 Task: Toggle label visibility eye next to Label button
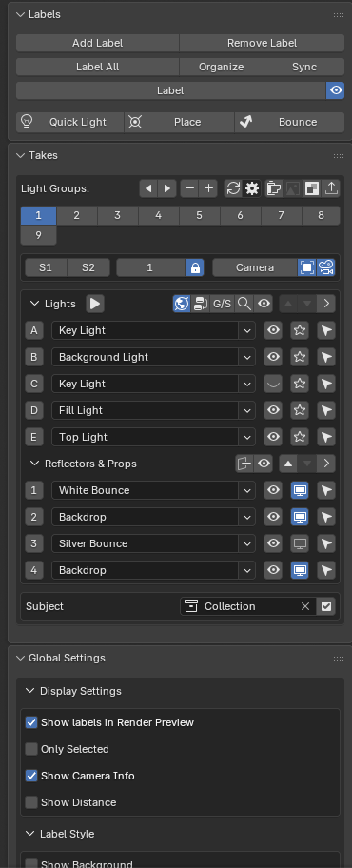tap(336, 90)
